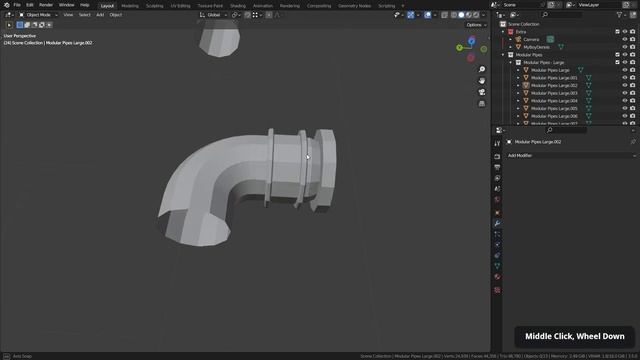
Task: Choose the new selection mode icon
Action: tap(20, 25)
